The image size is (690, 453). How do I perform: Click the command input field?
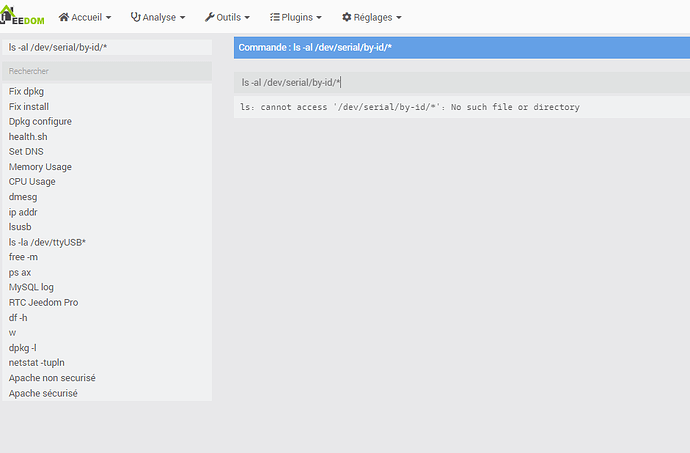coord(462,82)
